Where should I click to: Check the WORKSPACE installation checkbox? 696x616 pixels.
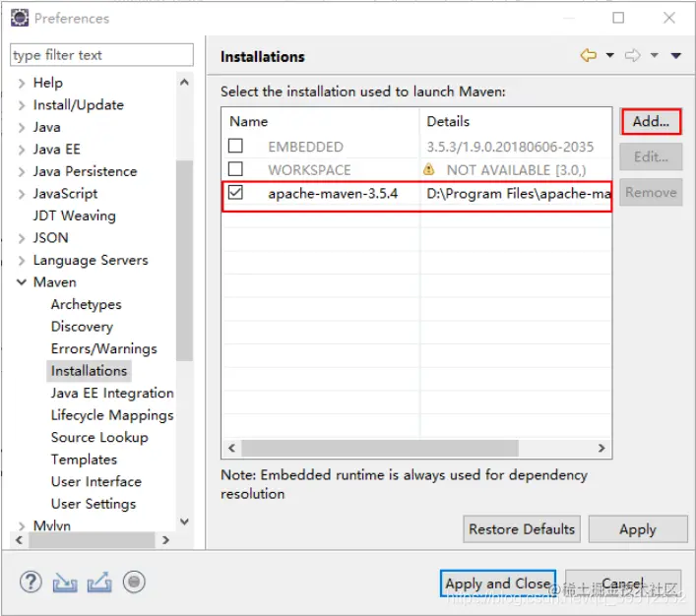(x=235, y=169)
